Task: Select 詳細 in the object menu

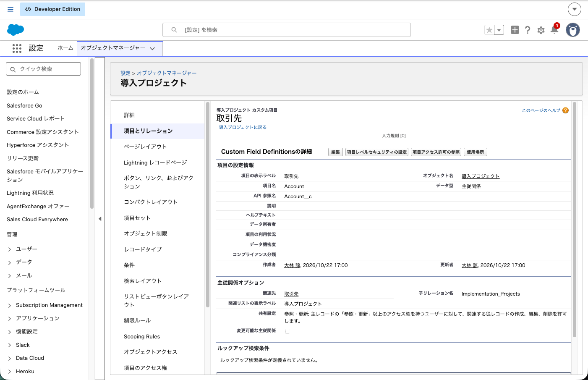Action: 129,115
